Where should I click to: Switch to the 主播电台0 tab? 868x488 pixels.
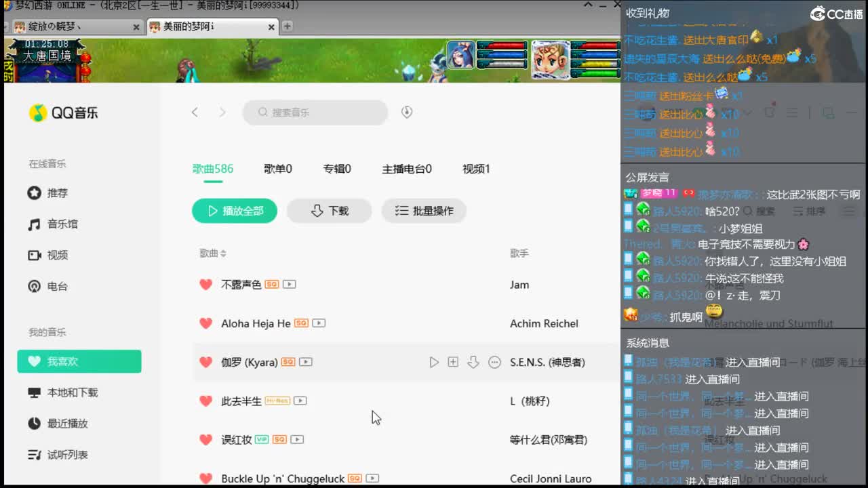click(x=407, y=169)
